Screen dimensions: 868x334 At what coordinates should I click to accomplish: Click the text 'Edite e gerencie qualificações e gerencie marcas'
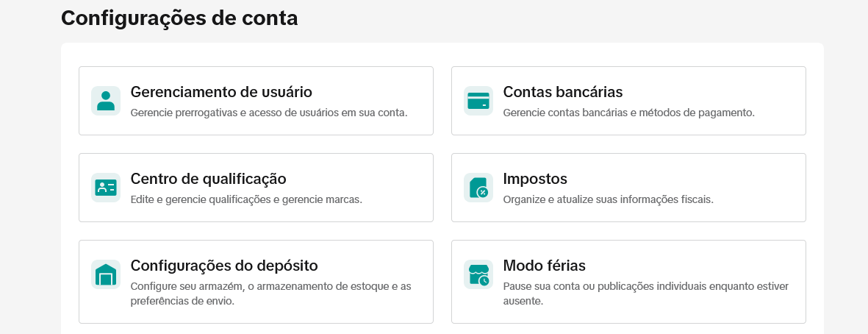point(246,199)
